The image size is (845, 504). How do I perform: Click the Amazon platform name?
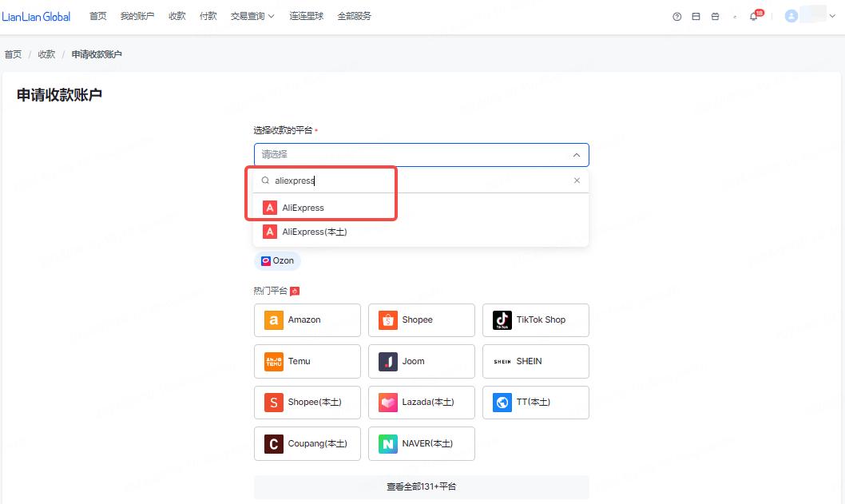tap(304, 319)
